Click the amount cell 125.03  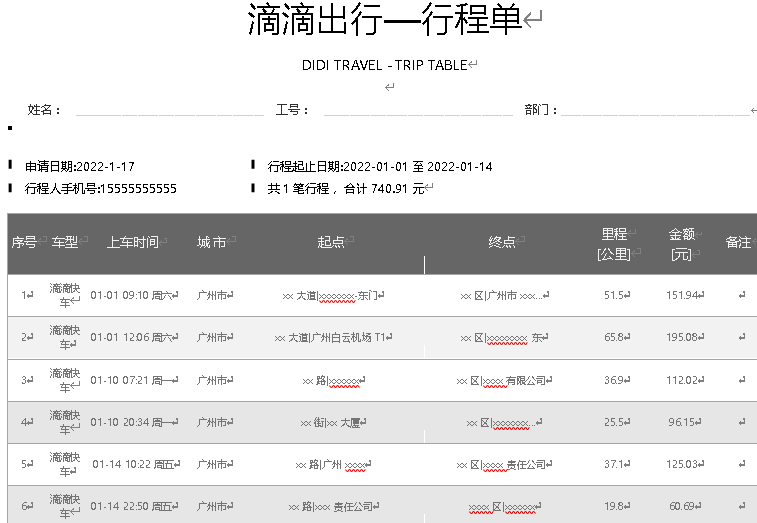click(682, 464)
